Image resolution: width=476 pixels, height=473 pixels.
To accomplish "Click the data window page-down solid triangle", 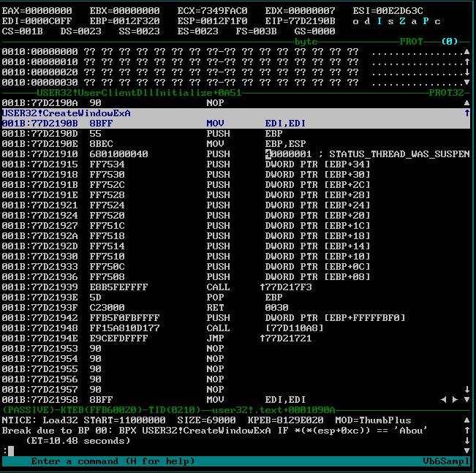I will tap(467, 83).
